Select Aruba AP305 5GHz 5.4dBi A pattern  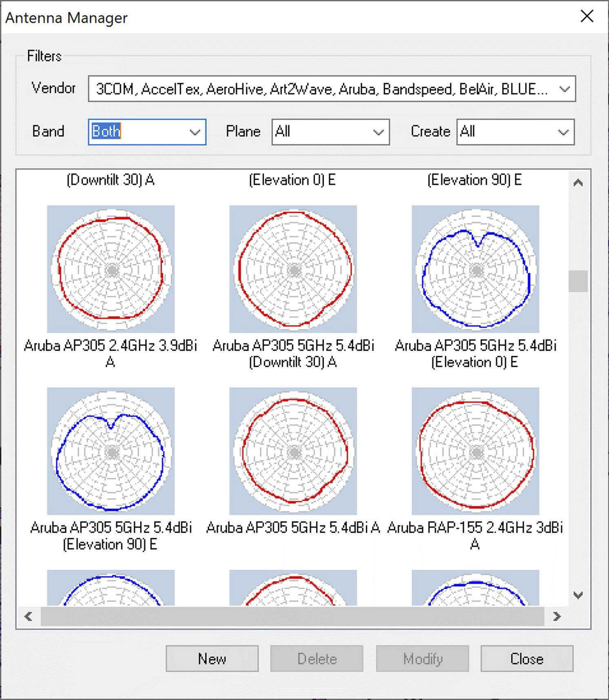tap(293, 451)
